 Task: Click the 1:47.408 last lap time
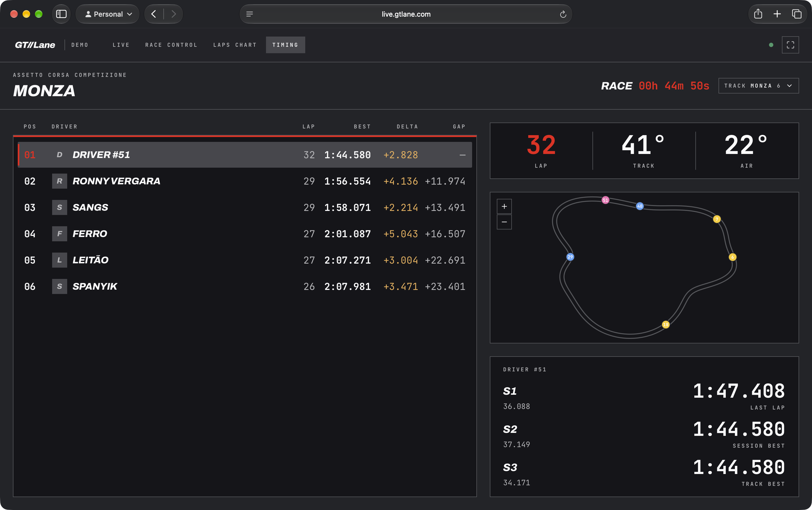coord(739,391)
